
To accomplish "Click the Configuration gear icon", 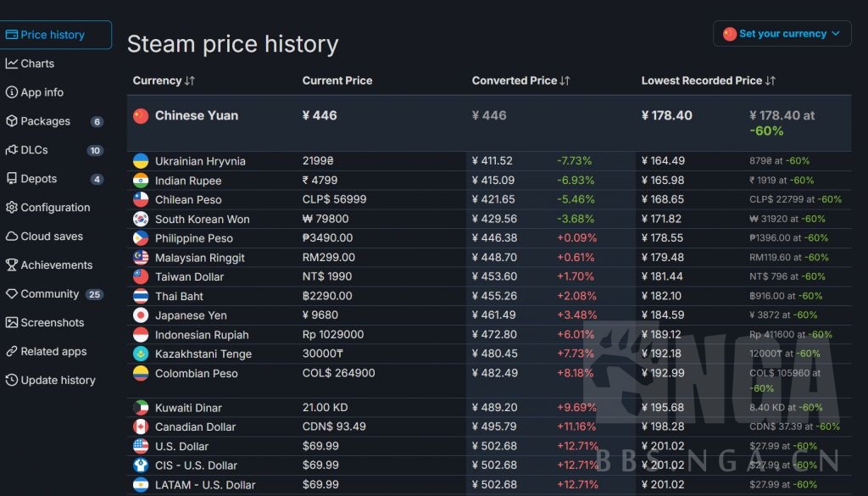I will (12, 208).
